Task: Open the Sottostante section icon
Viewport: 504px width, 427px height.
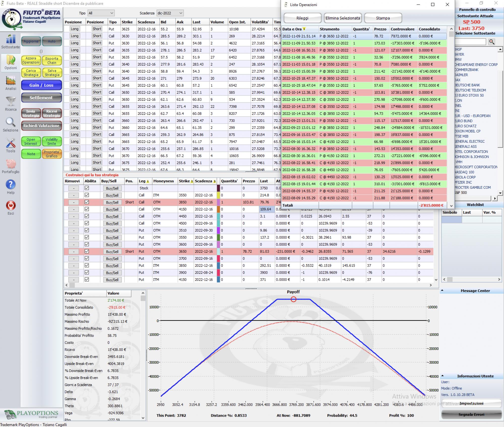Action: click(x=10, y=40)
